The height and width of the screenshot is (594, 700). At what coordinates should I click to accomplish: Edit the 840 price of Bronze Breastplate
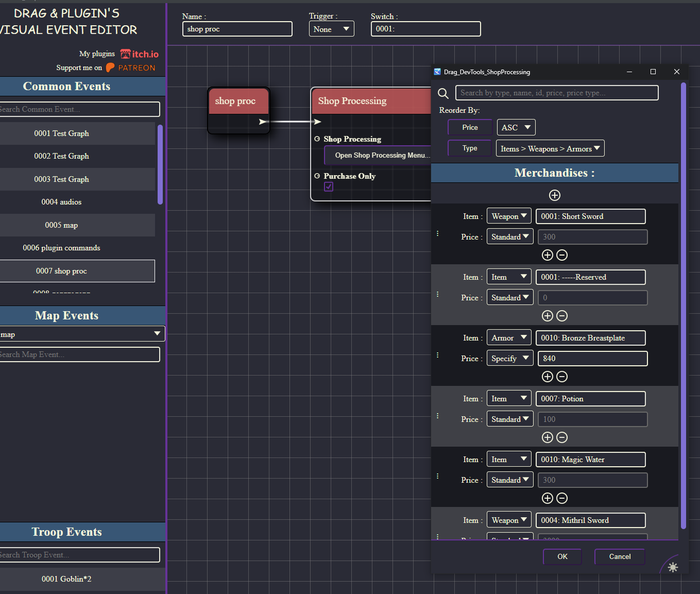point(591,358)
